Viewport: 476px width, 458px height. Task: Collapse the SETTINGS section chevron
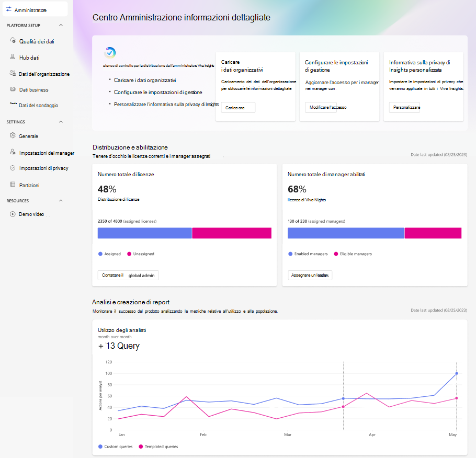(61, 122)
